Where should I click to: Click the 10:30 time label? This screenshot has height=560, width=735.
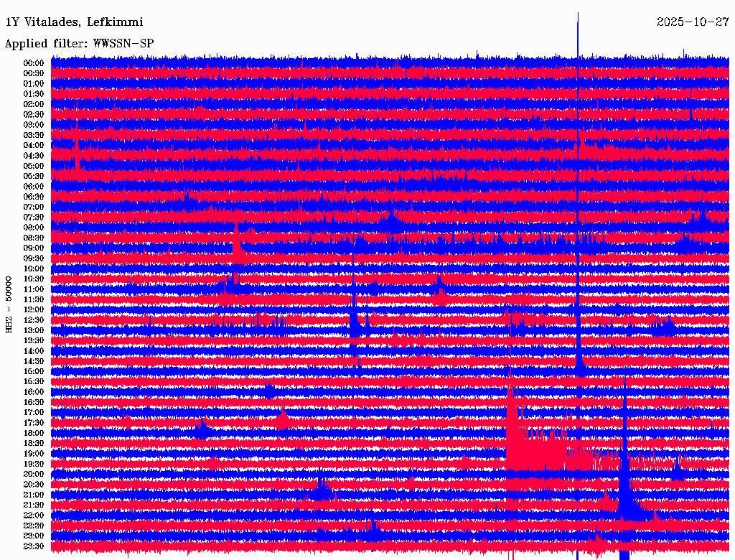point(33,279)
